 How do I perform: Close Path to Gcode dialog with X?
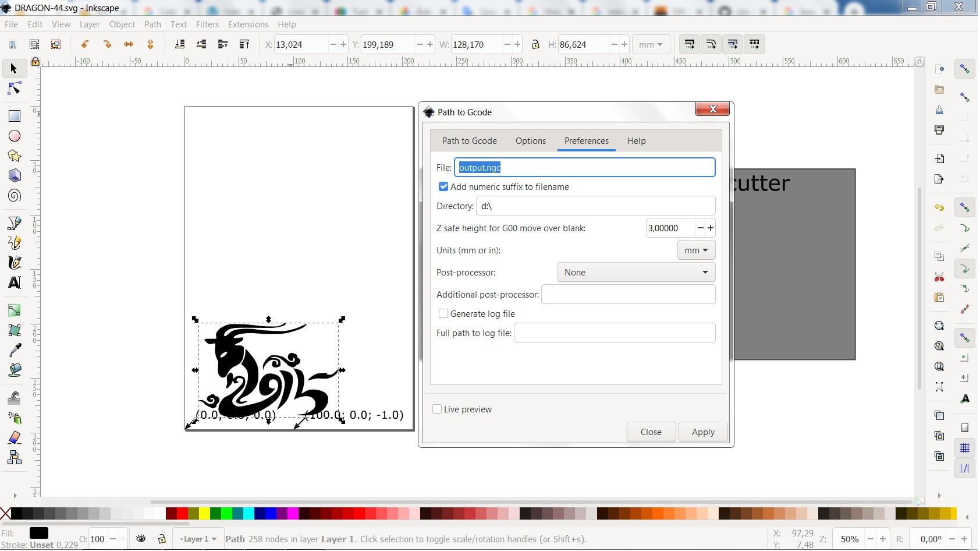[712, 109]
